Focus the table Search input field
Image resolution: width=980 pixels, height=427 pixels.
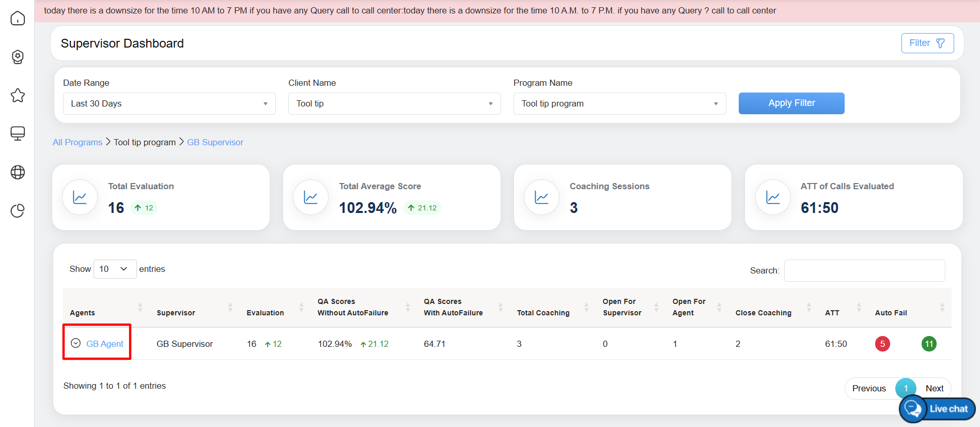(x=864, y=270)
